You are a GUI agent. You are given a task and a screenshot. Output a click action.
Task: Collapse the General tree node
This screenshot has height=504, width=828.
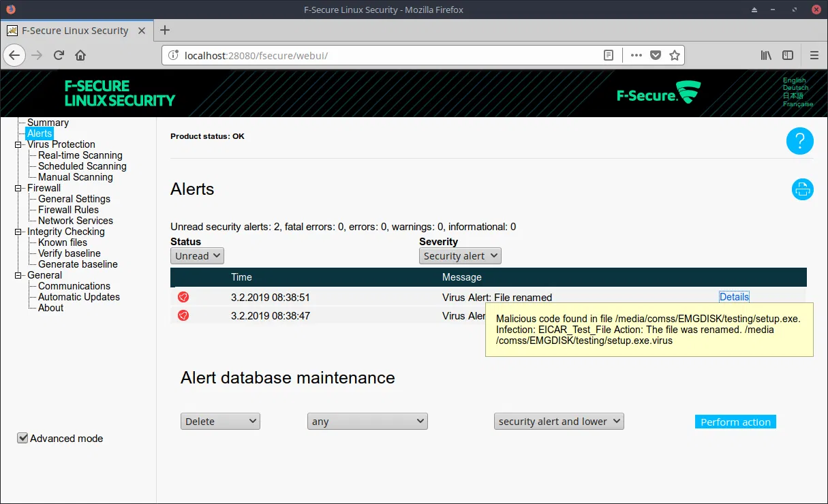[x=18, y=275]
